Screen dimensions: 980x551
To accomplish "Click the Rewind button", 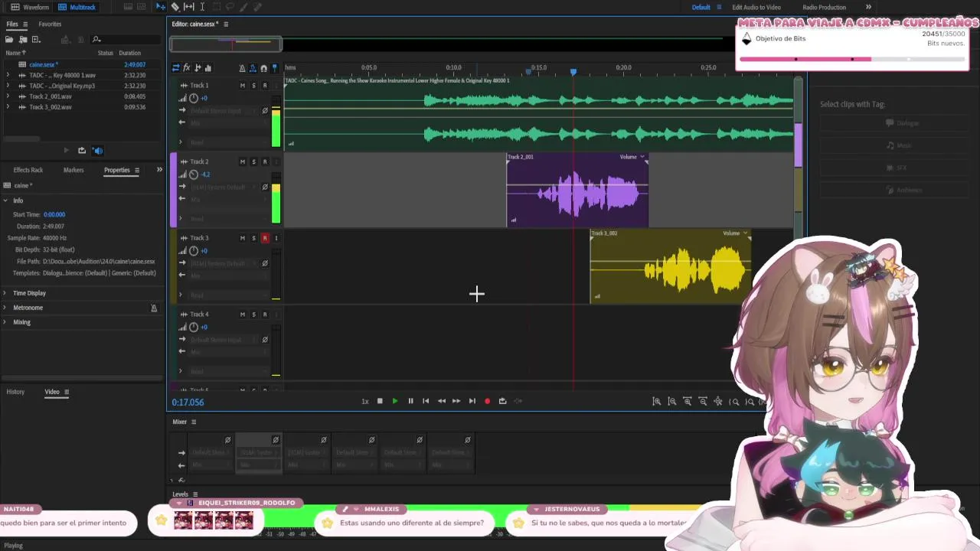I will [441, 401].
